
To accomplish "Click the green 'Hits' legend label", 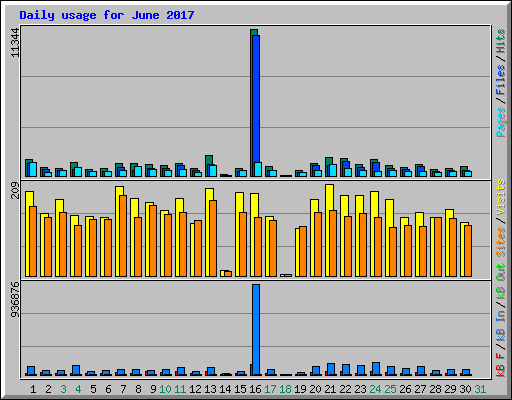I will (501, 41).
